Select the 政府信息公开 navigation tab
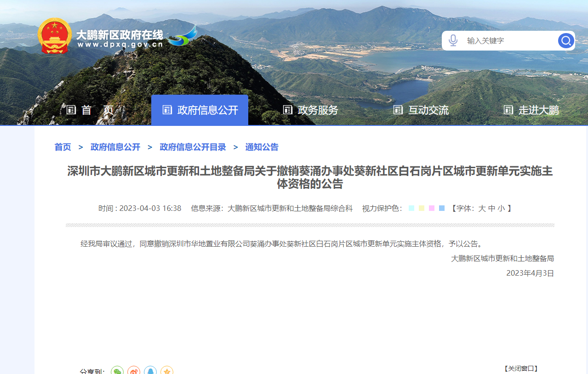Screen dimensions: 588x374 pos(200,110)
